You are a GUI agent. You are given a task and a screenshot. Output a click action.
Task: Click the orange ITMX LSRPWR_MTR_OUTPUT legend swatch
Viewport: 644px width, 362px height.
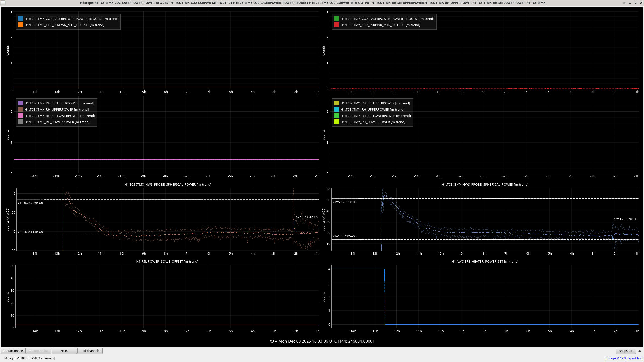(21, 25)
